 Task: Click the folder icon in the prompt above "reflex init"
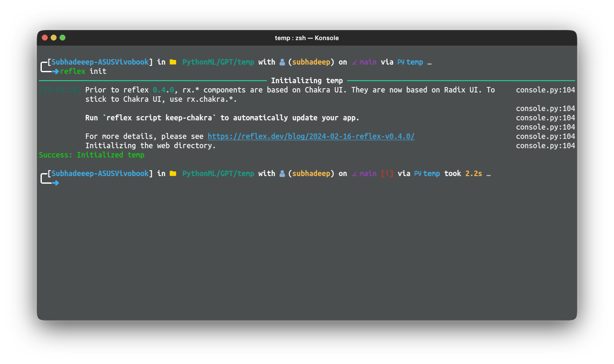173,62
